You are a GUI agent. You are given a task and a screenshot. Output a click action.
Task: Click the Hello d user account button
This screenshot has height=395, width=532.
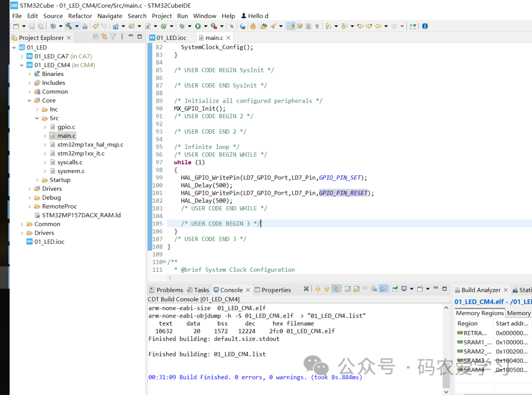click(255, 16)
